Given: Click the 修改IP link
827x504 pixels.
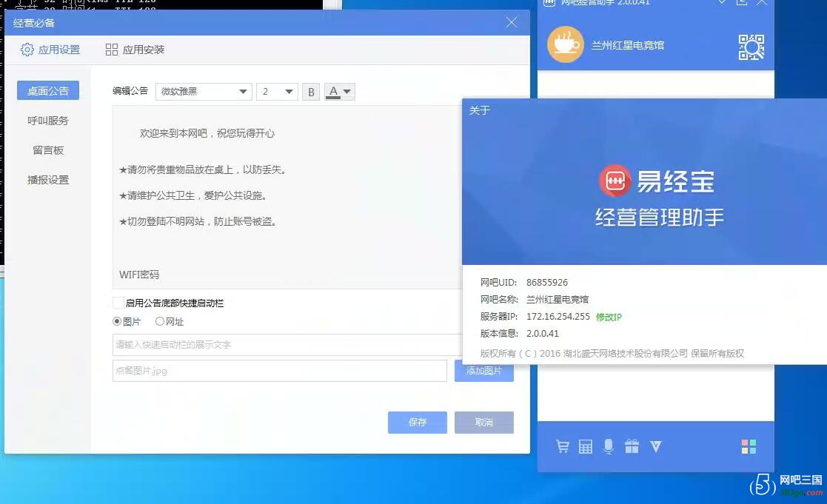Looking at the screenshot, I should click(x=609, y=317).
